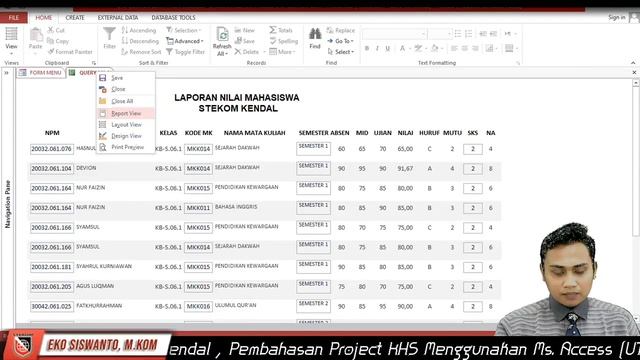Image resolution: width=640 pixels, height=360 pixels.
Task: Click the background fill color icon
Action: click(x=435, y=48)
